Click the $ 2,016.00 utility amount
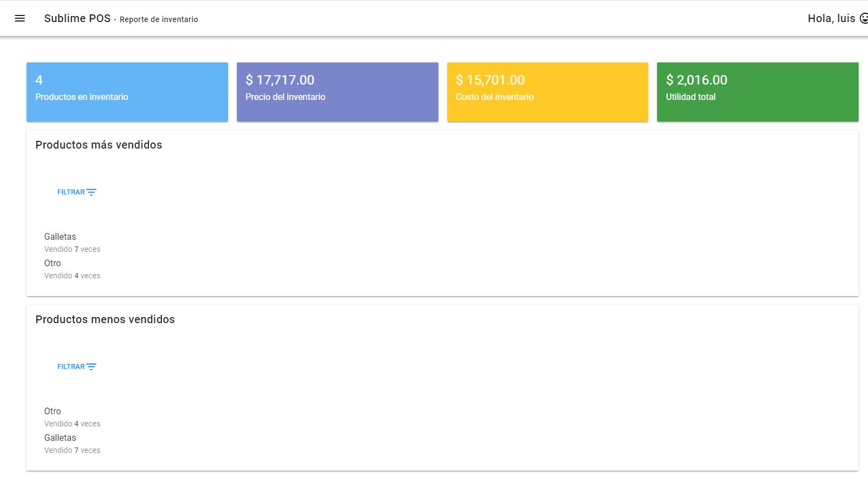 [696, 80]
